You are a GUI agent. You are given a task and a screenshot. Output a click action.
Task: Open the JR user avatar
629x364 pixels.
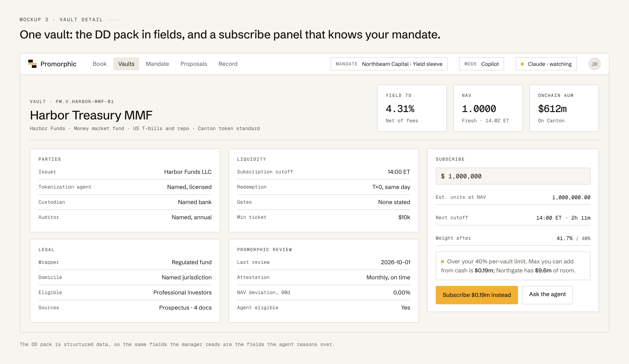[x=594, y=64]
